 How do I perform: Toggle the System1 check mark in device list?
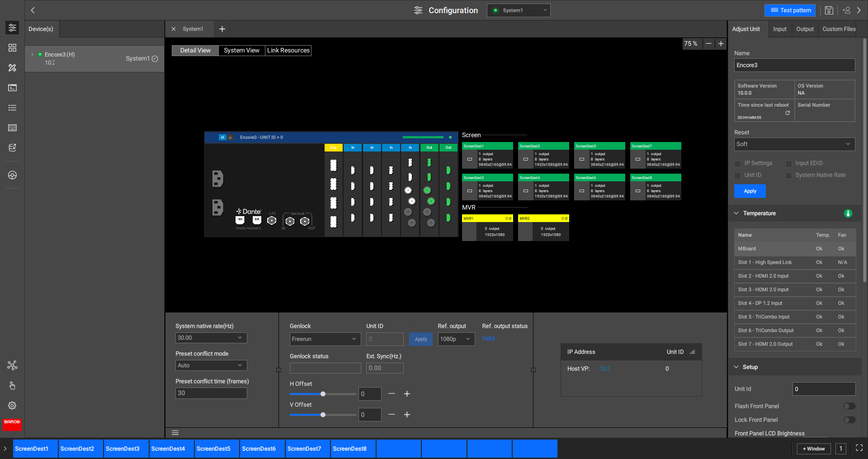[155, 59]
